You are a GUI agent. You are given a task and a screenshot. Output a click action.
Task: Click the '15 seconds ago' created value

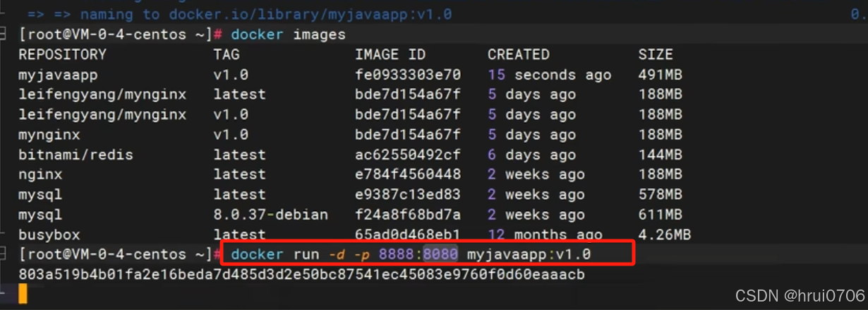[x=549, y=74]
